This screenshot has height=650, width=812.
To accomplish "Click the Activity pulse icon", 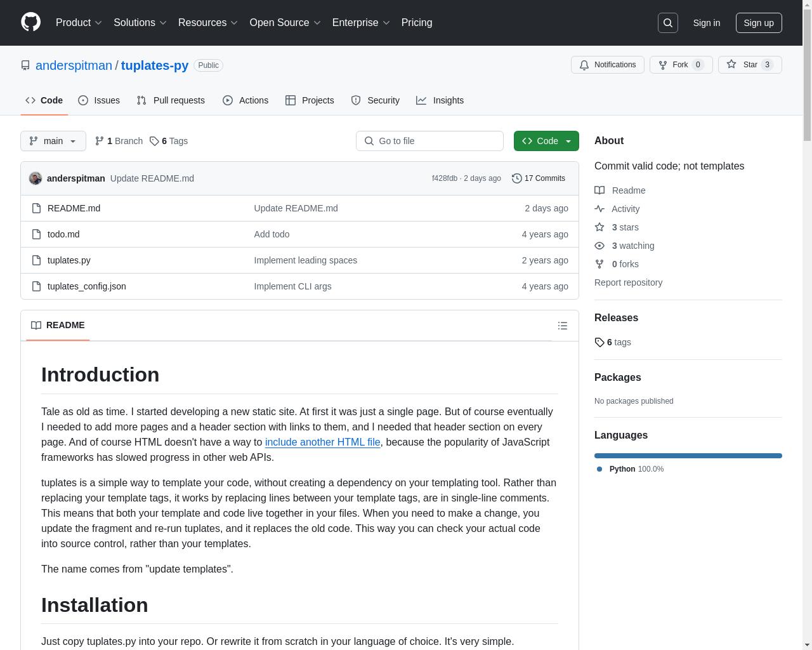I will click(599, 209).
